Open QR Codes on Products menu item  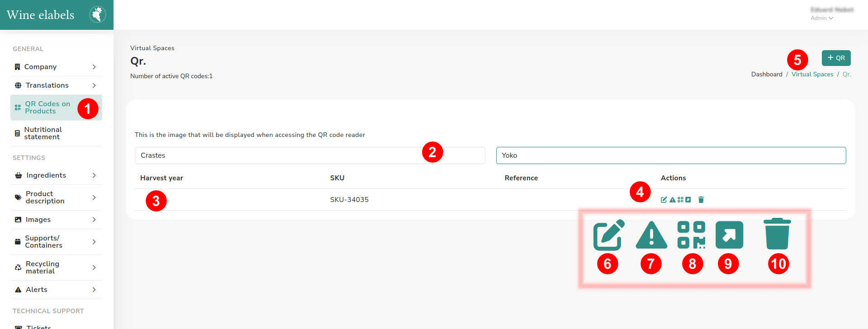pyautogui.click(x=56, y=108)
